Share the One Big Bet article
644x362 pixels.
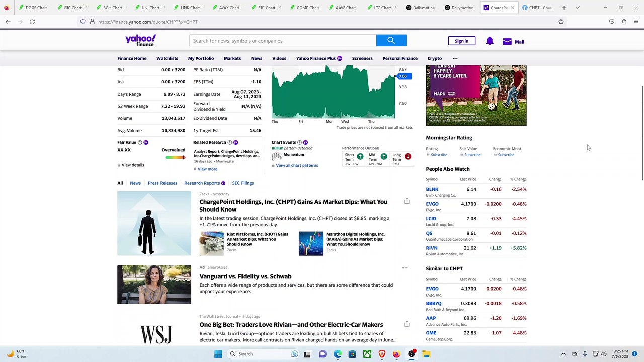click(407, 324)
